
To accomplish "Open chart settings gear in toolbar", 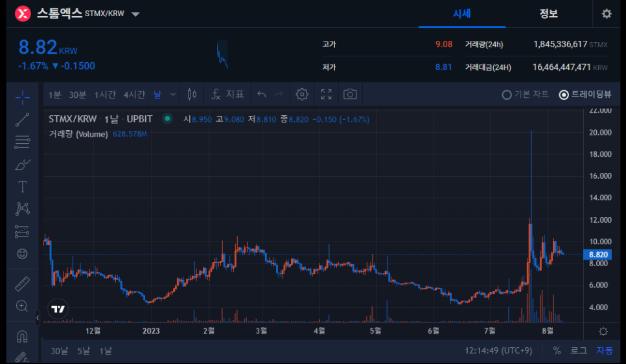I will [302, 95].
